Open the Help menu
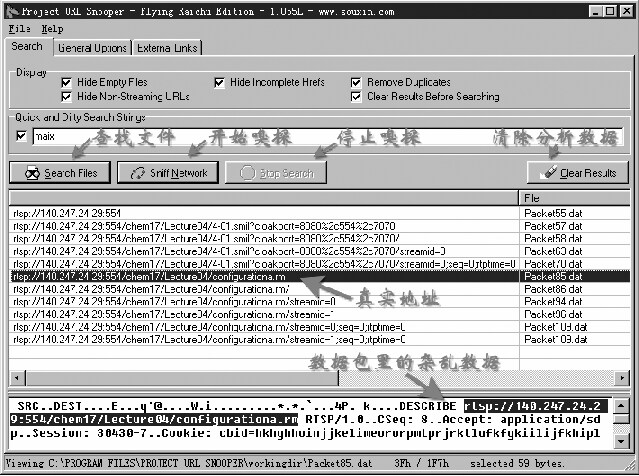 [52, 29]
